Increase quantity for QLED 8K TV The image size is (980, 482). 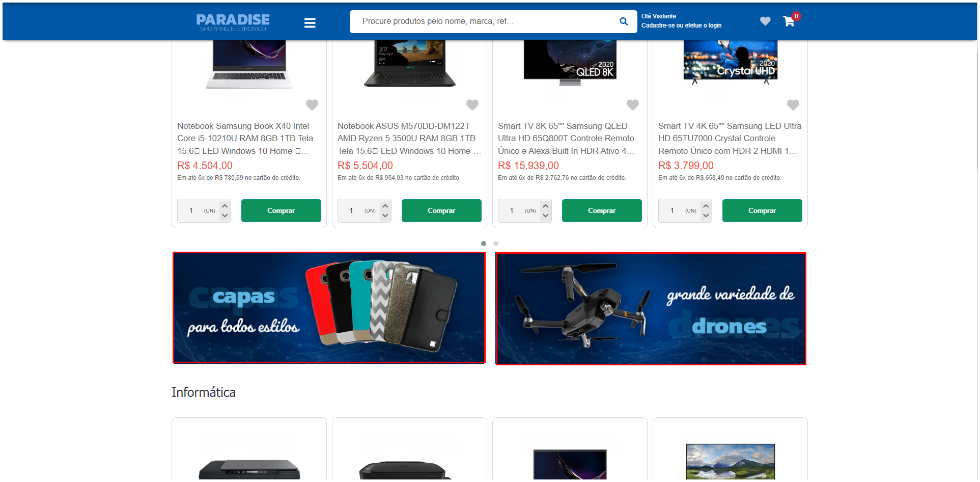pos(546,206)
